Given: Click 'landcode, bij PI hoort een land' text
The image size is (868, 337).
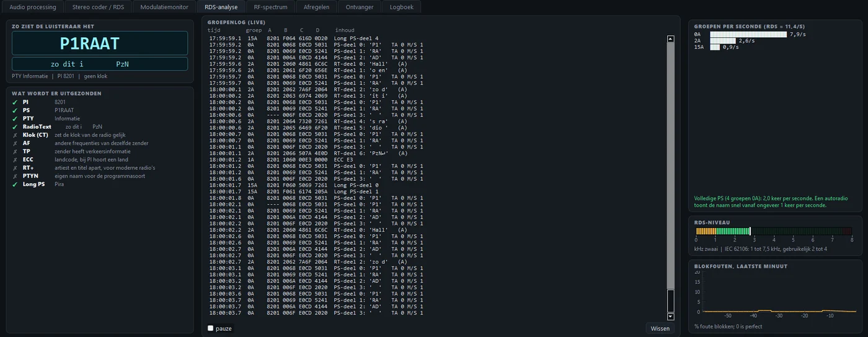Looking at the screenshot, I should [x=91, y=160].
